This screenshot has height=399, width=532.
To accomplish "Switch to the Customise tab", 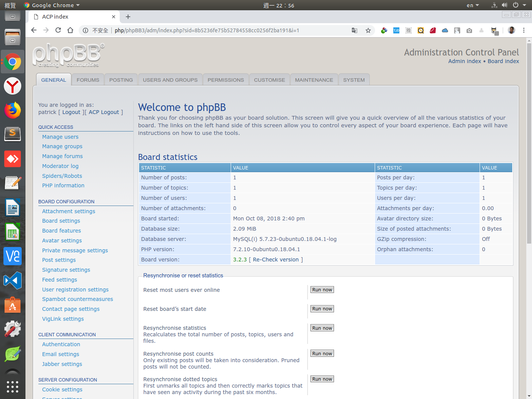I will pyautogui.click(x=269, y=80).
